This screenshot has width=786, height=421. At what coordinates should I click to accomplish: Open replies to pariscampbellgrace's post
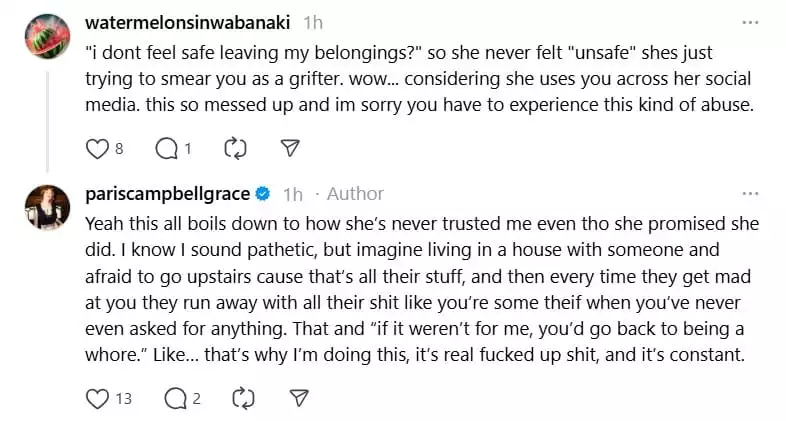point(176,398)
